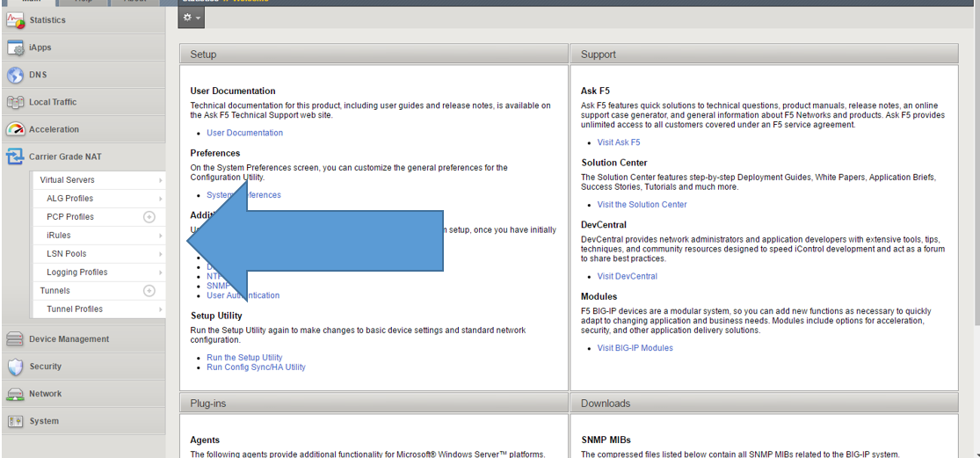Select iRules in Carrier Grade NAT menu

59,236
